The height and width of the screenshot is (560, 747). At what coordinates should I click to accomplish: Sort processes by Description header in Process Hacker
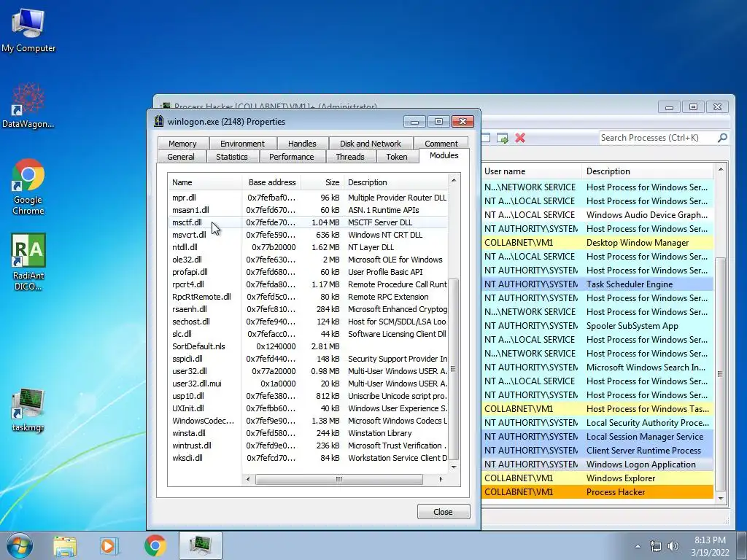648,171
